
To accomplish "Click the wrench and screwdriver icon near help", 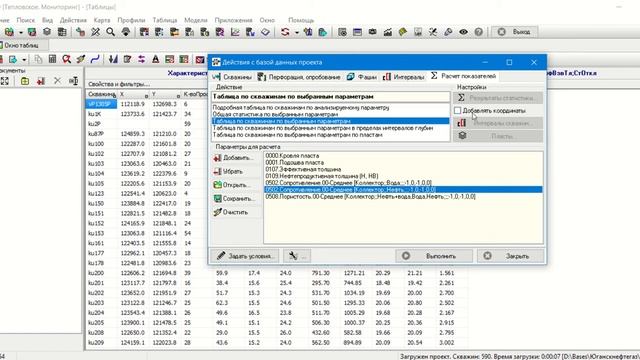I will point(433,32).
